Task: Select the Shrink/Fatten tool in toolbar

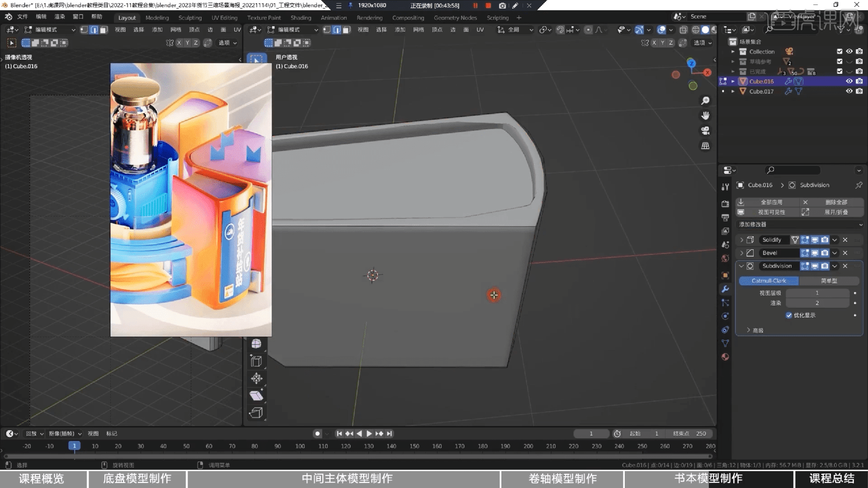Action: 256,378
